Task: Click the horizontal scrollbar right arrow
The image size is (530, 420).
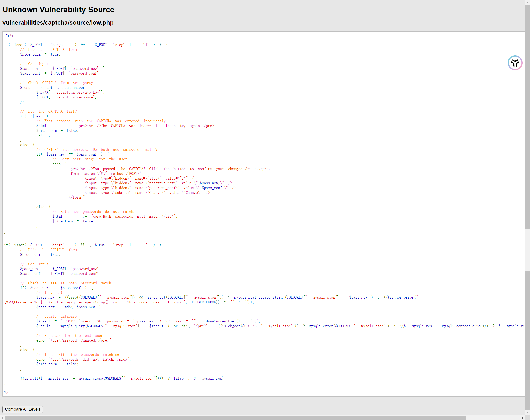Action: point(522,418)
